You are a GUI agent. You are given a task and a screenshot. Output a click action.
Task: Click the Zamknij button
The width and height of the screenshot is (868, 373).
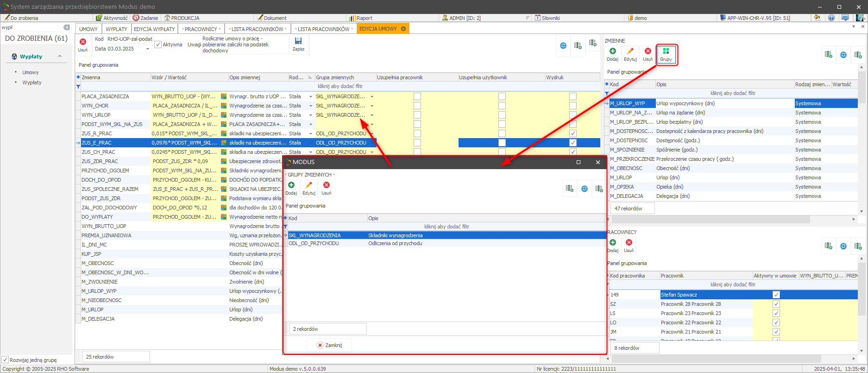coord(329,345)
